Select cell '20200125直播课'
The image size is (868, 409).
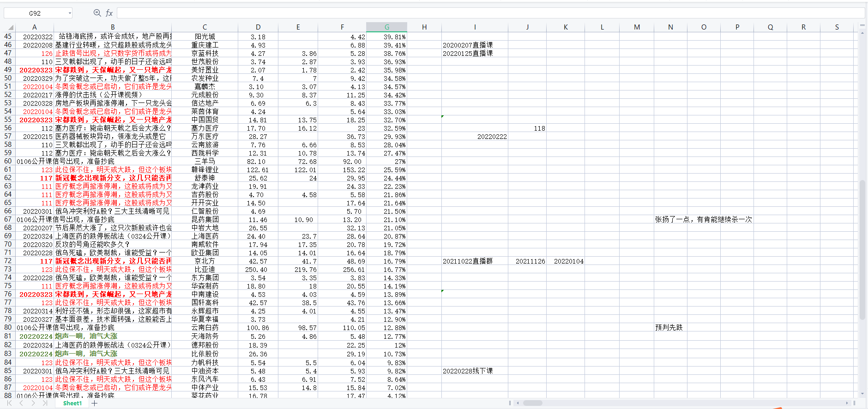(x=475, y=53)
